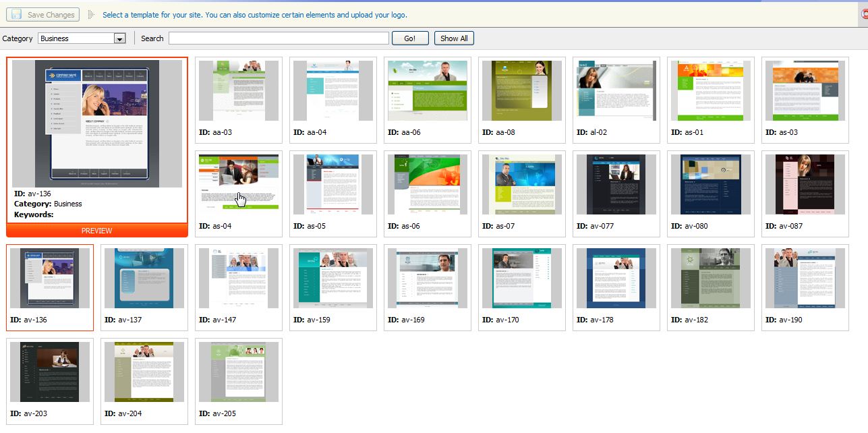This screenshot has width=868, height=433.
Task: Pick the al-02 template thumbnail
Action: point(616,91)
